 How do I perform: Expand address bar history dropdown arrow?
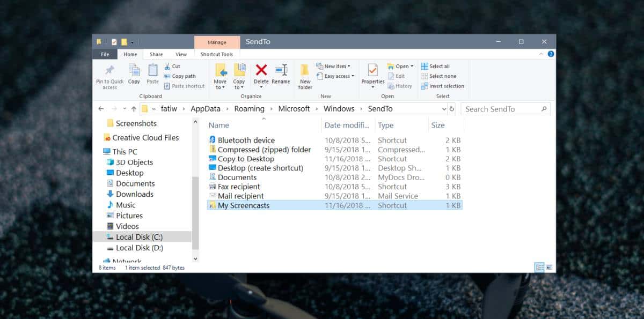444,109
